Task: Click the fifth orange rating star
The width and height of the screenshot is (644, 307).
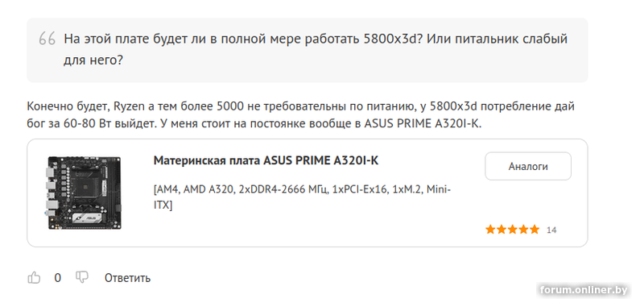Action: 534,230
